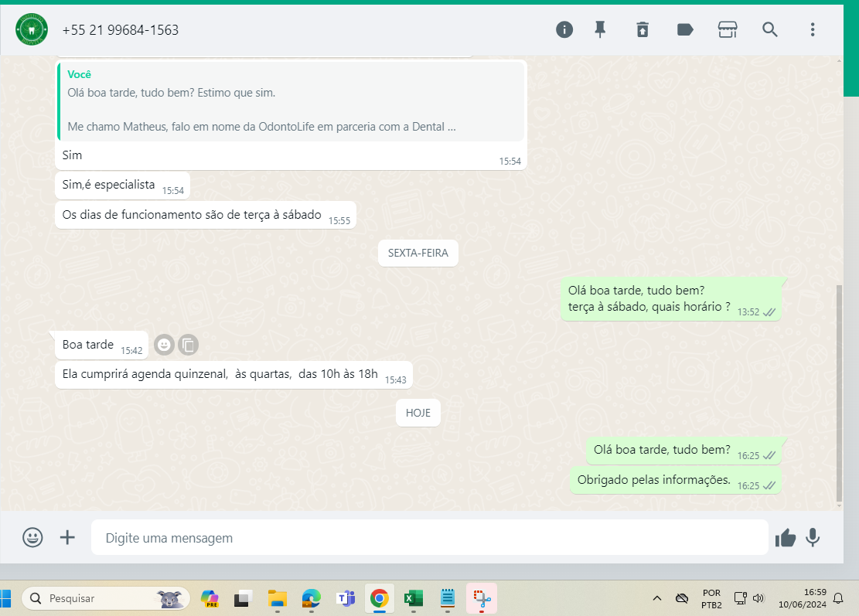Select message 'Ela cumprirá agenda quinzenal'
This screenshot has width=859, height=616.
[234, 375]
